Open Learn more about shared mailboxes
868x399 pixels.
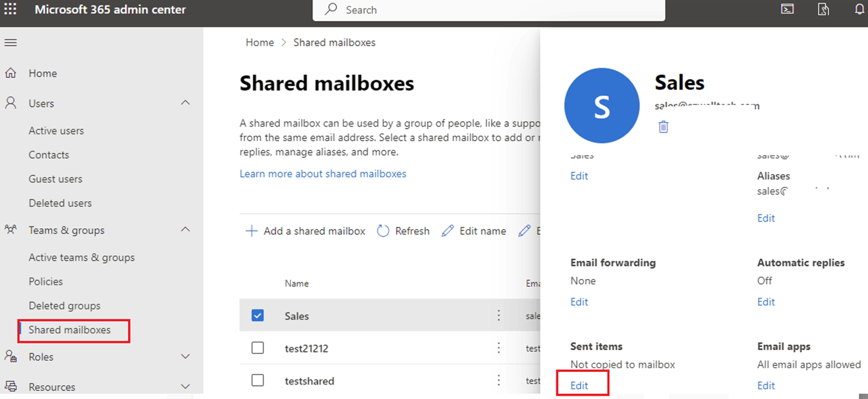coord(323,173)
